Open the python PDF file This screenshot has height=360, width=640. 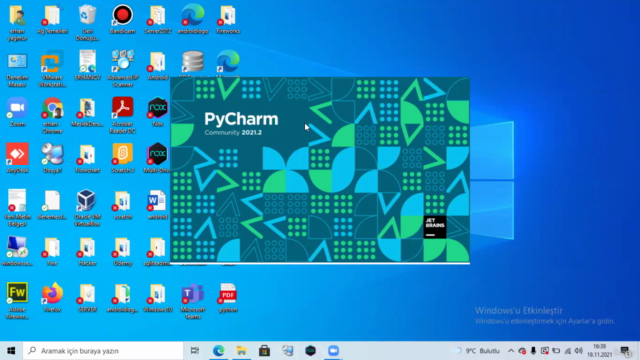pyautogui.click(x=228, y=298)
